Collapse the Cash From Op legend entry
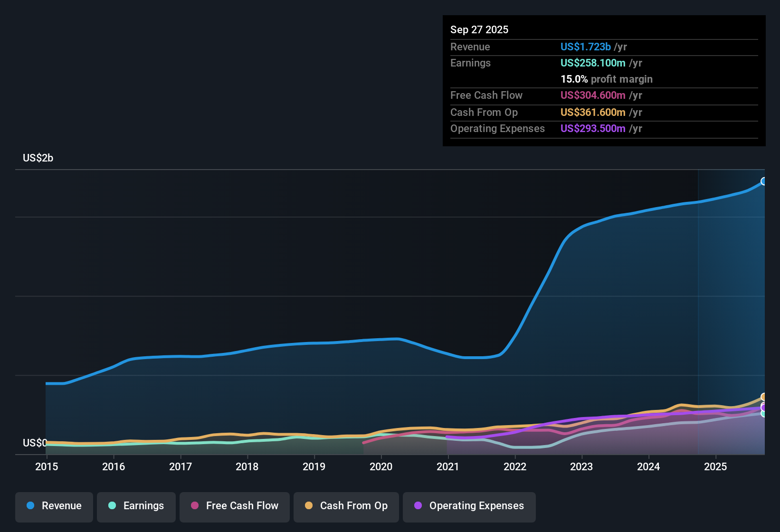Image resolution: width=780 pixels, height=532 pixels. click(x=346, y=506)
